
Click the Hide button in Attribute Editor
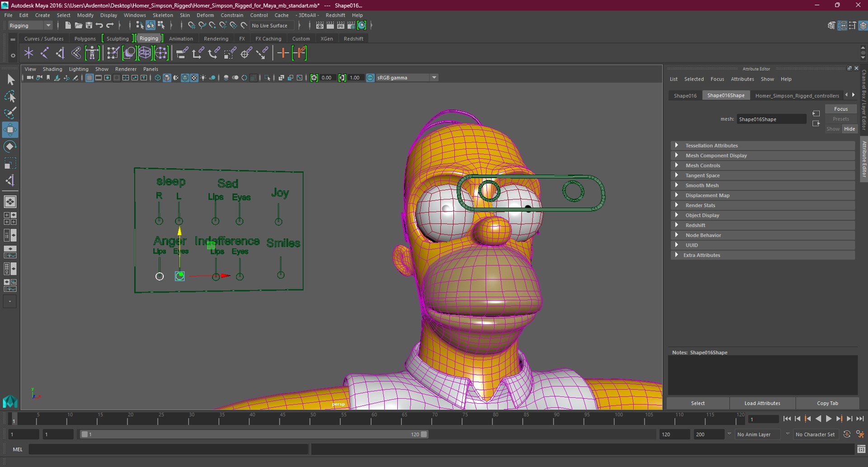click(849, 129)
